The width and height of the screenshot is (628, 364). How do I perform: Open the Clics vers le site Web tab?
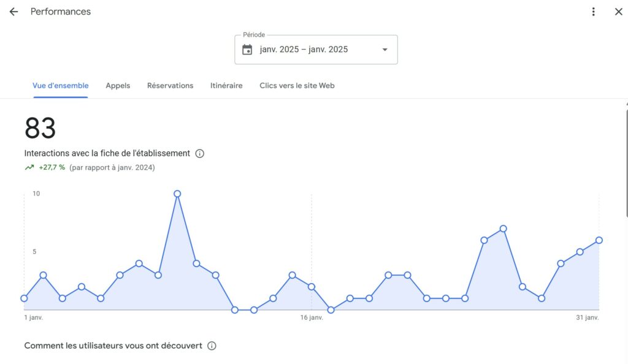(297, 86)
